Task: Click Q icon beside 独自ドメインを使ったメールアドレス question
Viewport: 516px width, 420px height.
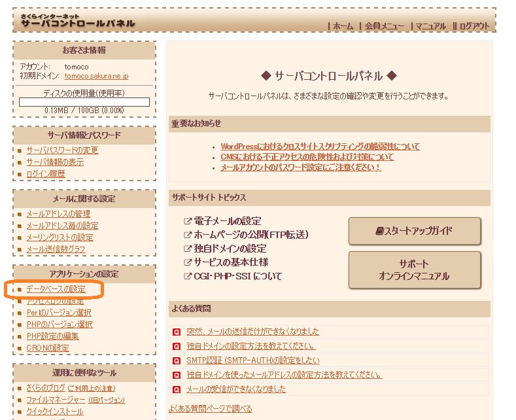Action: [x=177, y=376]
